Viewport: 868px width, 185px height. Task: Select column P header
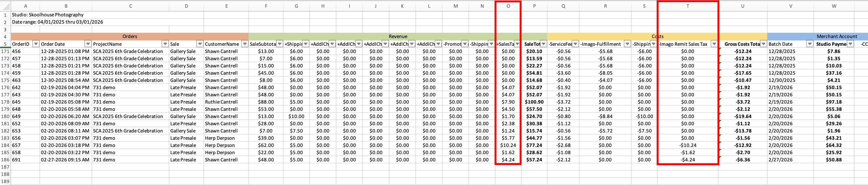(x=534, y=6)
